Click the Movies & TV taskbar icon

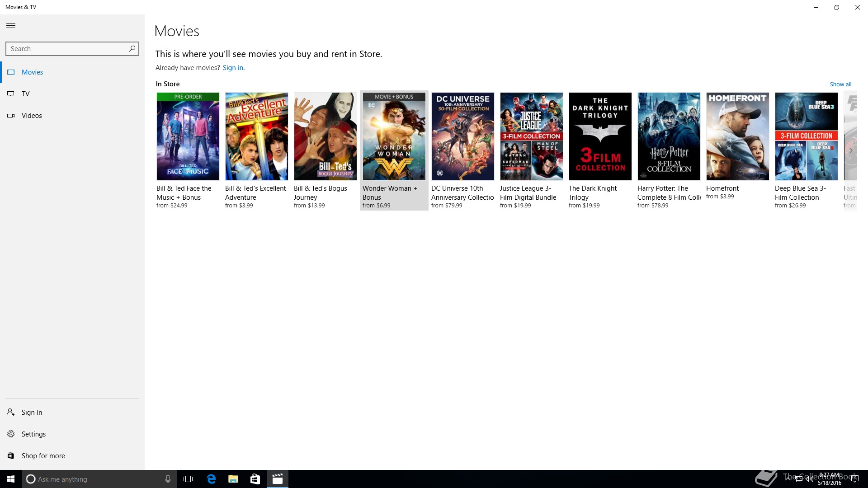278,479
